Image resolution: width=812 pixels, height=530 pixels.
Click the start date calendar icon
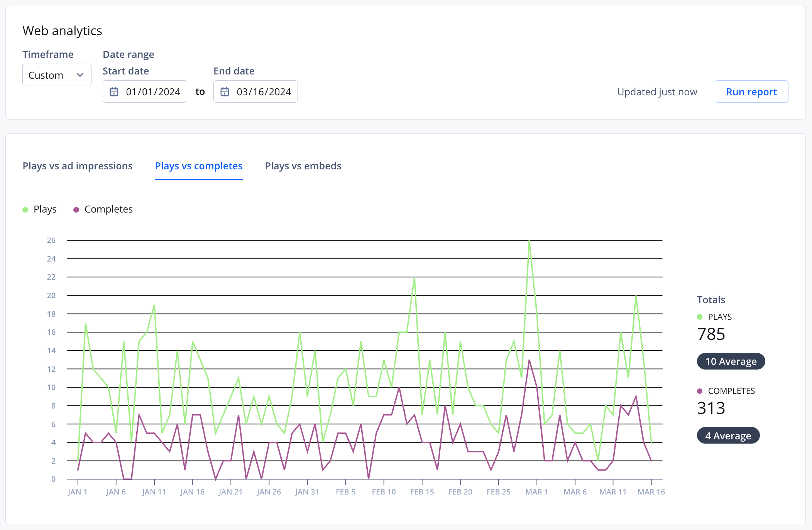[114, 92]
